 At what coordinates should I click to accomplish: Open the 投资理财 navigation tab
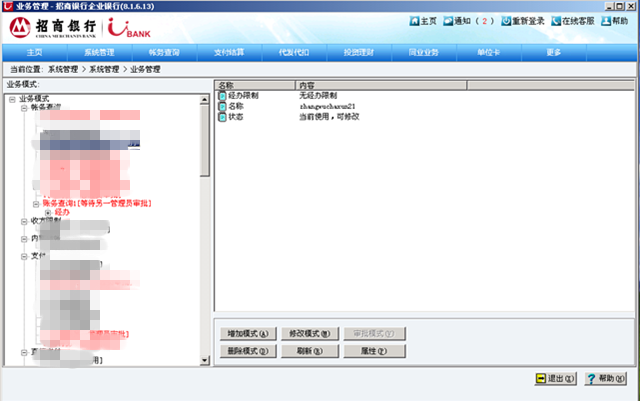tap(359, 53)
